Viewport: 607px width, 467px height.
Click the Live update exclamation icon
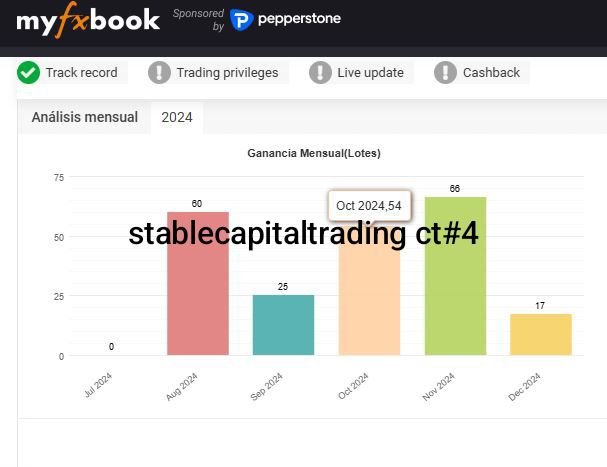click(x=320, y=72)
